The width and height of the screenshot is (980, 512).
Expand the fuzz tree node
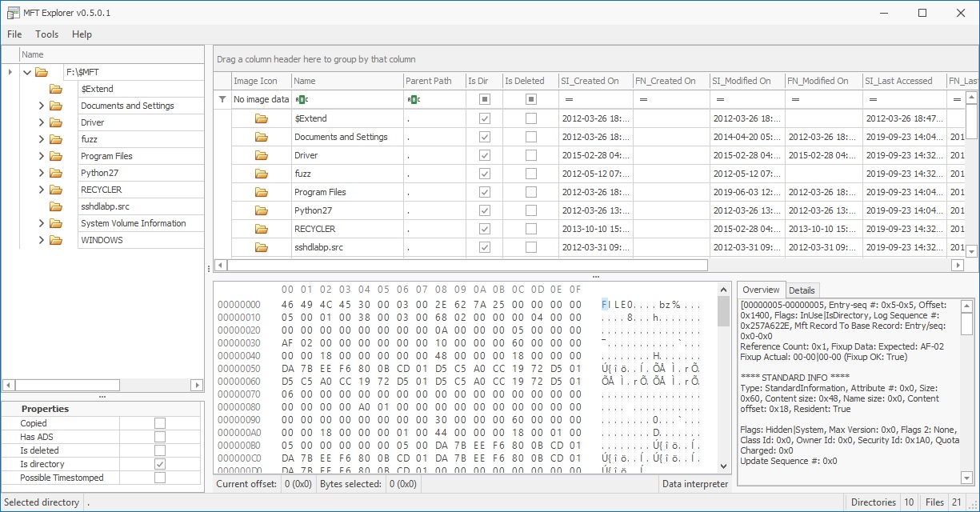point(42,139)
